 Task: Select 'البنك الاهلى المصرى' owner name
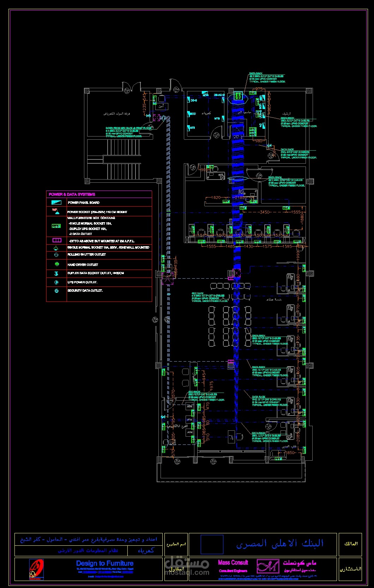(x=280, y=544)
